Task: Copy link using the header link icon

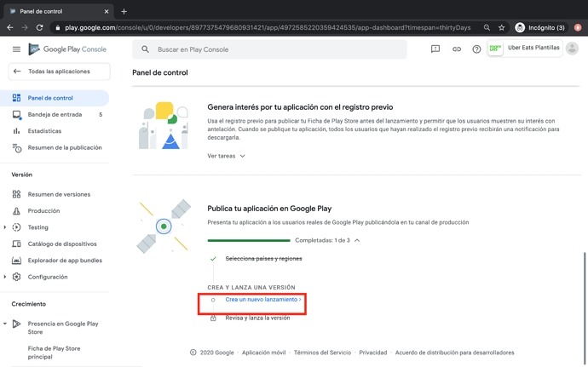Action: click(x=456, y=49)
